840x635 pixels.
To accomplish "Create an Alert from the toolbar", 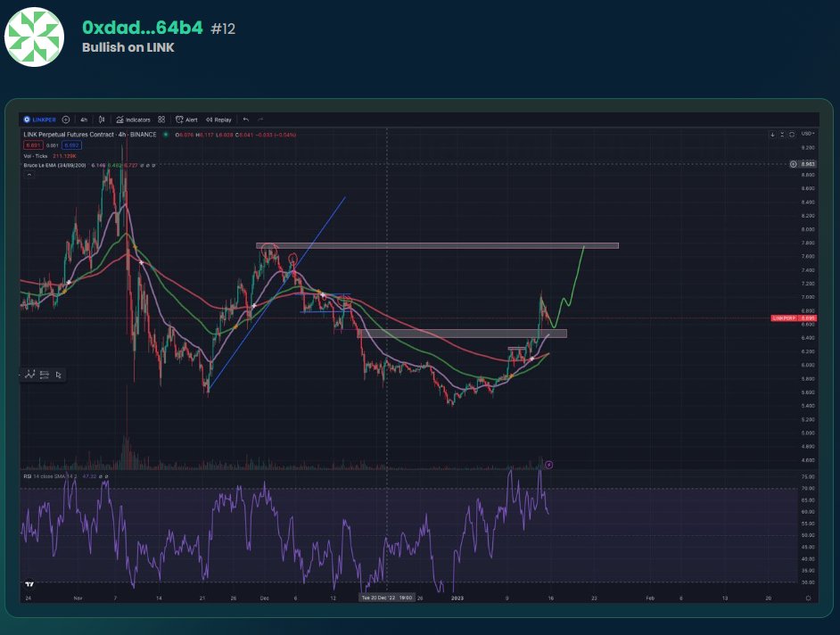I will click(x=186, y=120).
